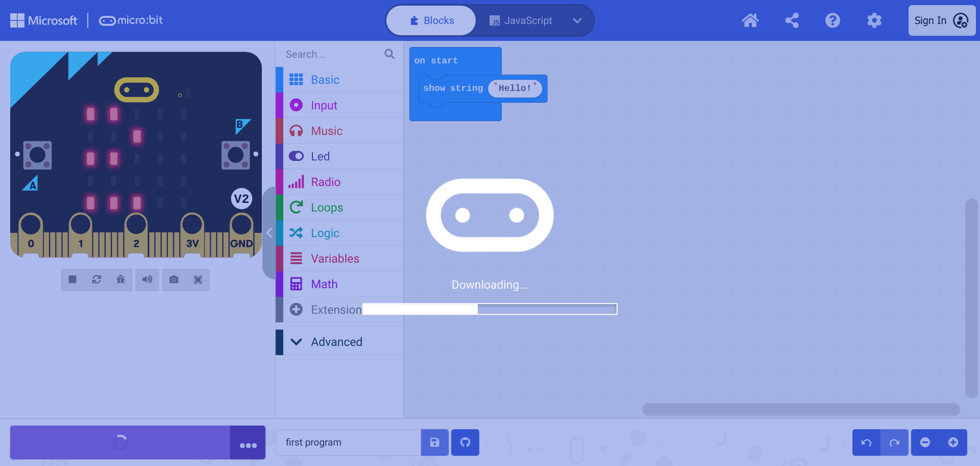The height and width of the screenshot is (466, 980).
Task: Click the project name field labeled first program
Action: (x=349, y=442)
